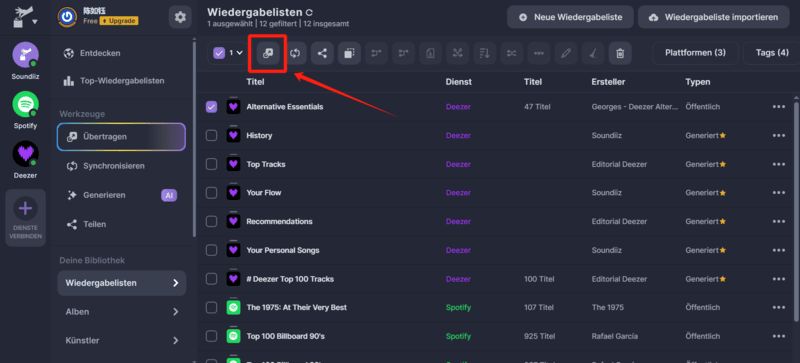Sort by the Dienst column header
The image size is (800, 363).
(x=459, y=82)
